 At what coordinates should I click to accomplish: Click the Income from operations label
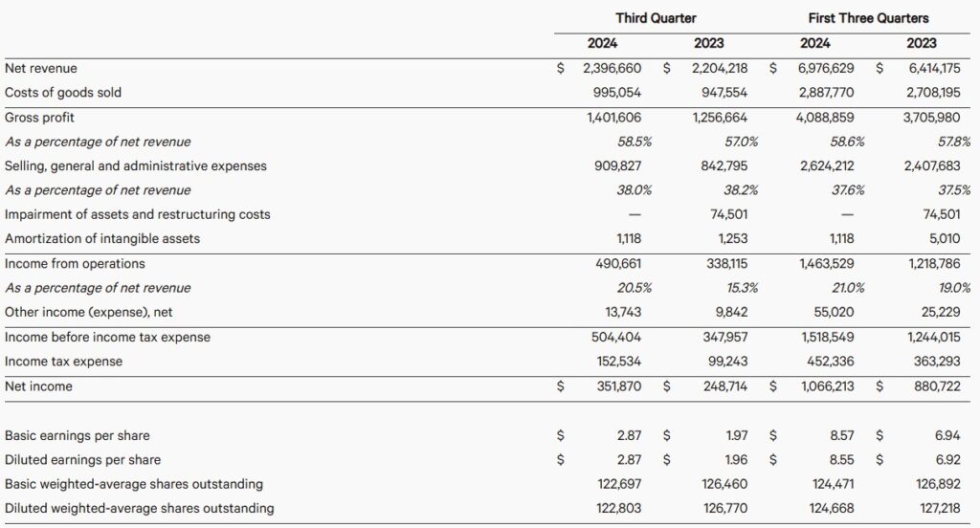(x=75, y=263)
